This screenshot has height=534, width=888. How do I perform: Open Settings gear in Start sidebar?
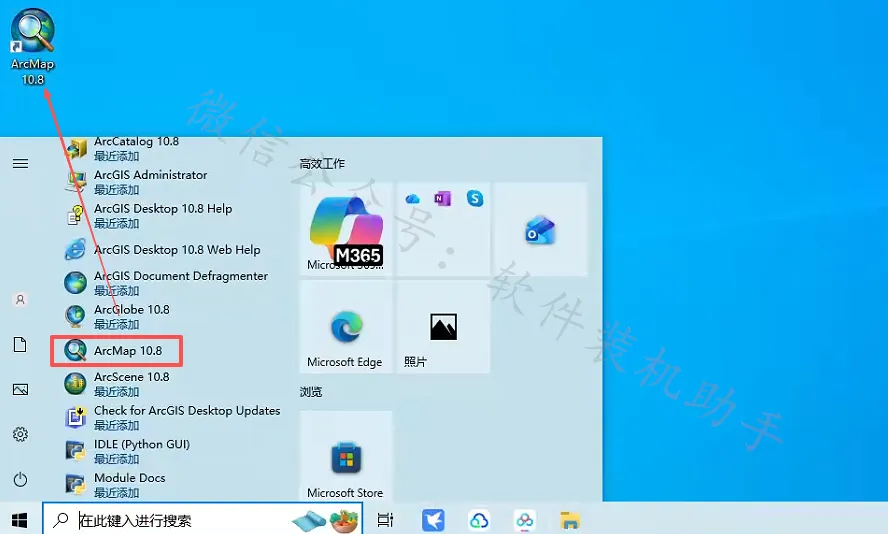(x=20, y=434)
